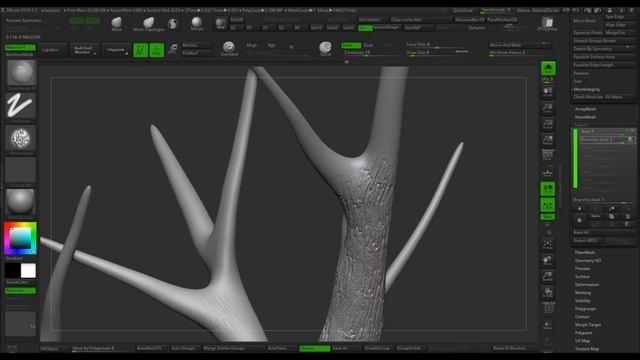Click the BPR render icon

548,69
